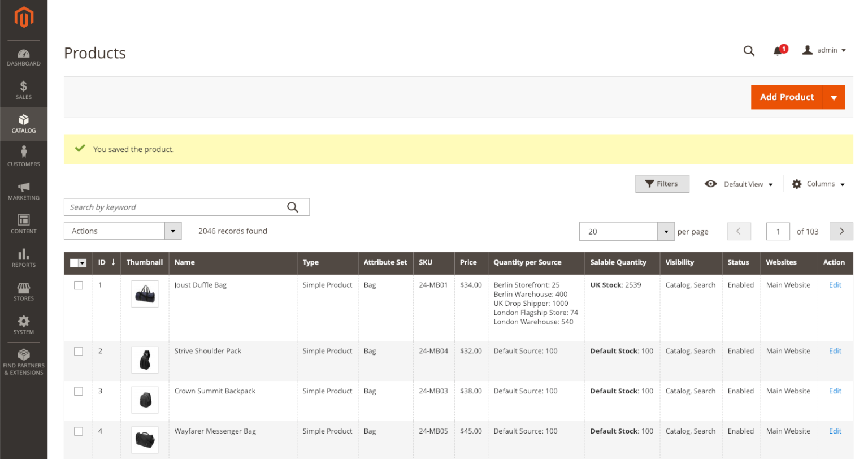This screenshot has width=868, height=459.
Task: Toggle the select-all checkbox in grid header
Action: coord(78,262)
